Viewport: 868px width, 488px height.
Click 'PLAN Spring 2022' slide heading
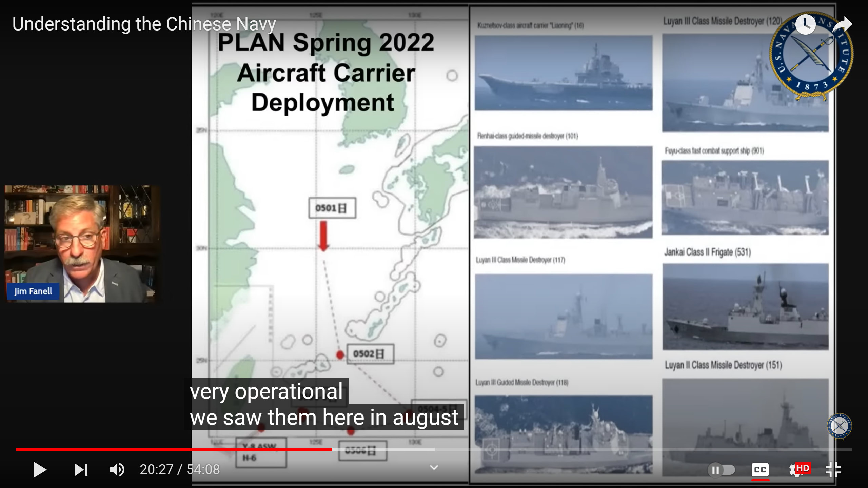[326, 42]
